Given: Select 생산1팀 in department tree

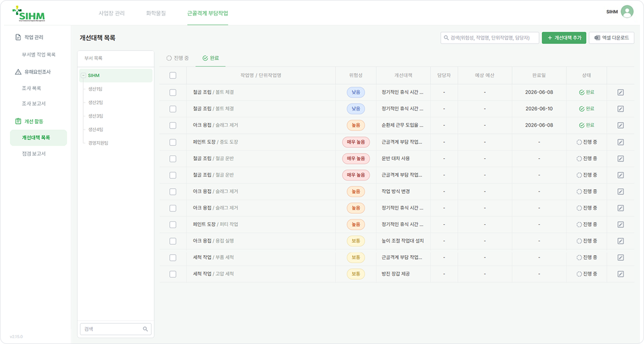Looking at the screenshot, I should pyautogui.click(x=95, y=89).
